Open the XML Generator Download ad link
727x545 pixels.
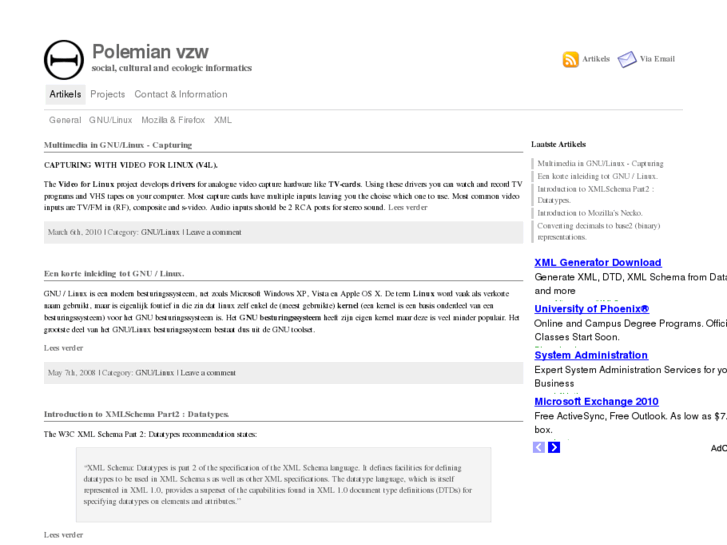598,263
